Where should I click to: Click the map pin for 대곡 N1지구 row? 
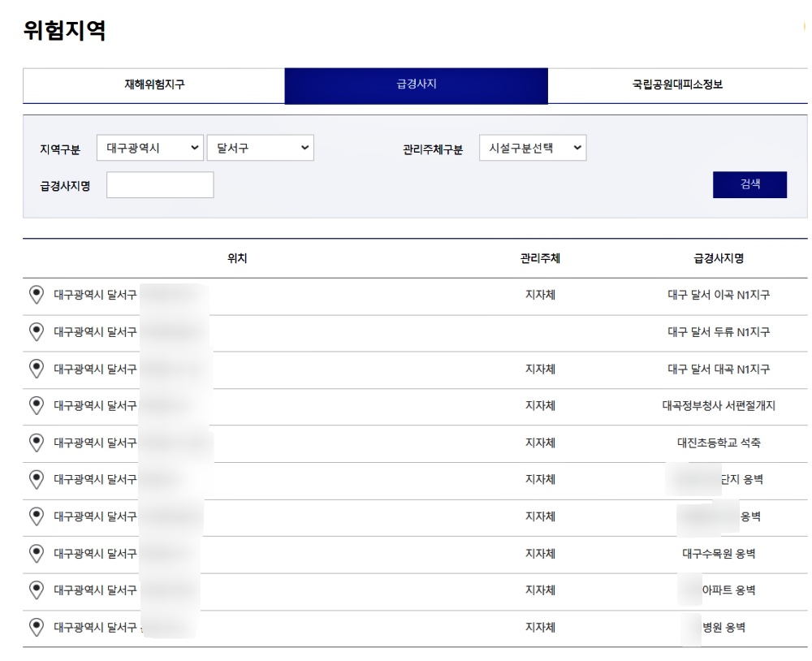point(36,369)
